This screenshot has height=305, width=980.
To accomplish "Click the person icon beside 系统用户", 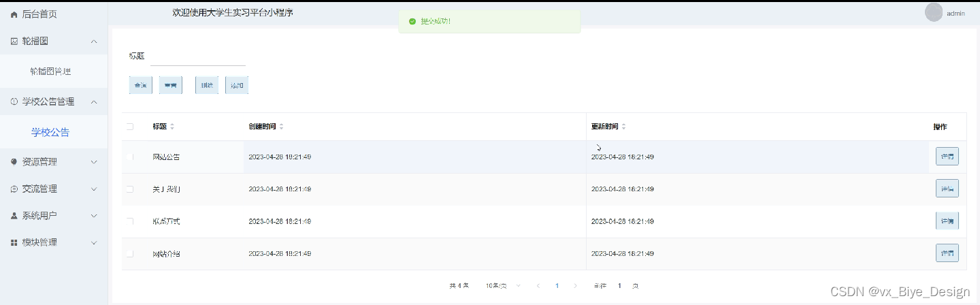I will coord(14,215).
